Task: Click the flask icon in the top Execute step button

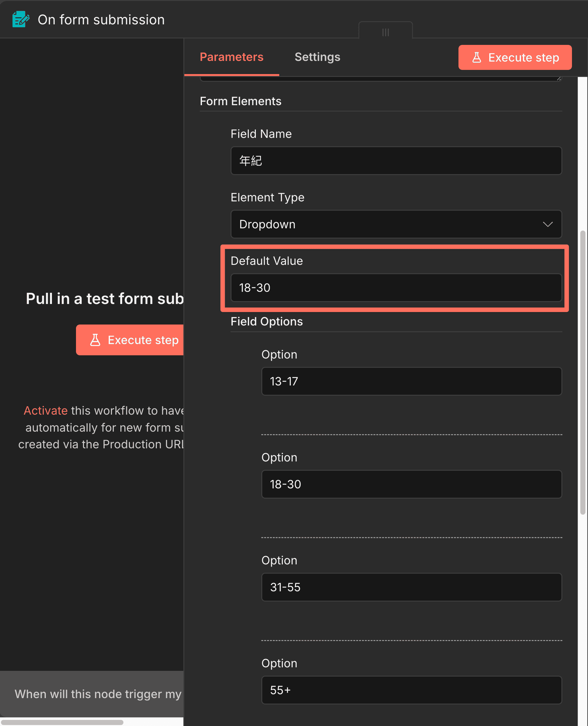Action: point(477,58)
